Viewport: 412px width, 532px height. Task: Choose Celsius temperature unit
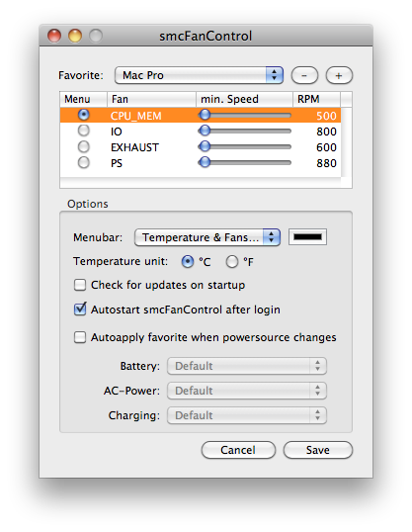[188, 262]
